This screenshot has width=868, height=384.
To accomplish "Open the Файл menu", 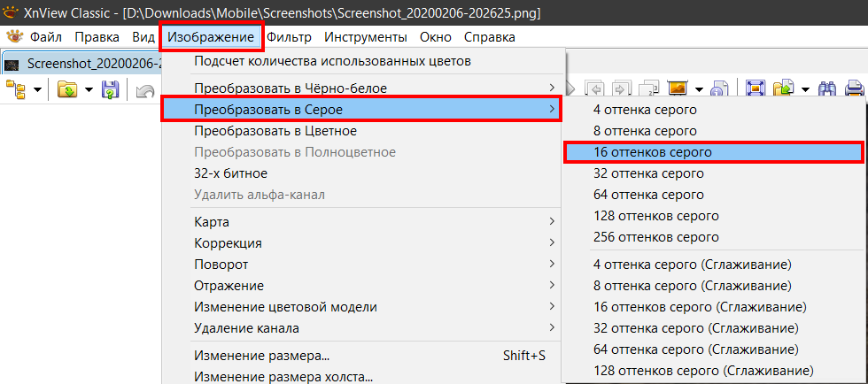I will (46, 38).
